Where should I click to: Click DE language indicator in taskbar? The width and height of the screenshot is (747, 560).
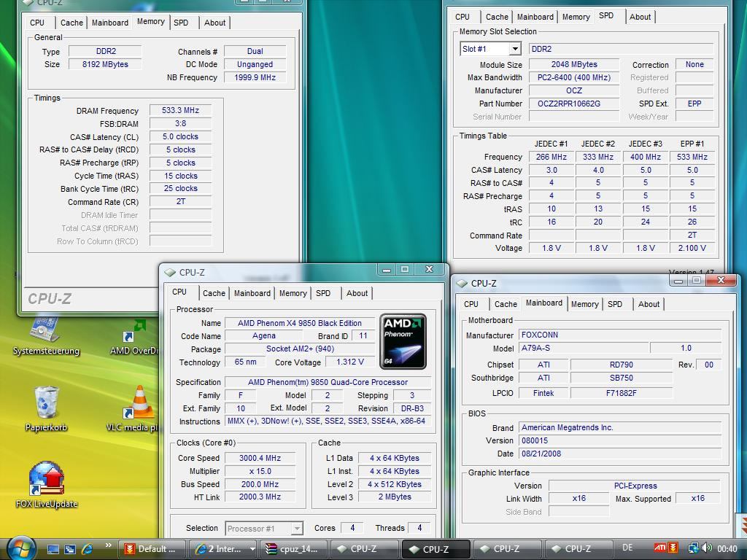click(x=627, y=548)
